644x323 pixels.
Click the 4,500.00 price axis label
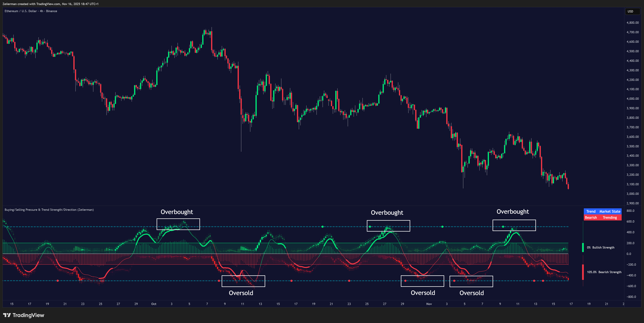[x=633, y=51]
